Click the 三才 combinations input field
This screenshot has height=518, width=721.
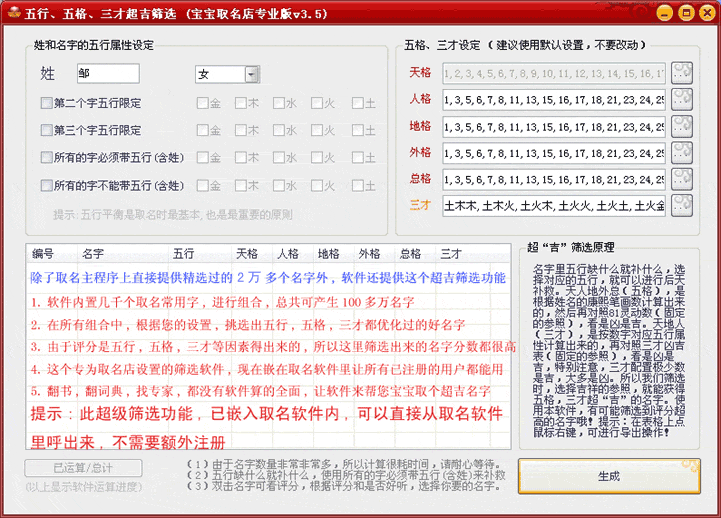point(554,206)
